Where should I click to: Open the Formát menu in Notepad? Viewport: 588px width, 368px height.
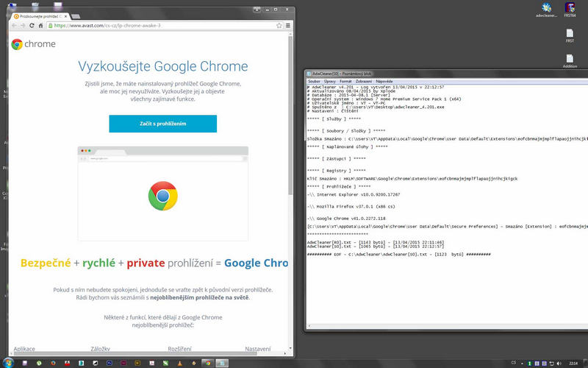[x=345, y=81]
